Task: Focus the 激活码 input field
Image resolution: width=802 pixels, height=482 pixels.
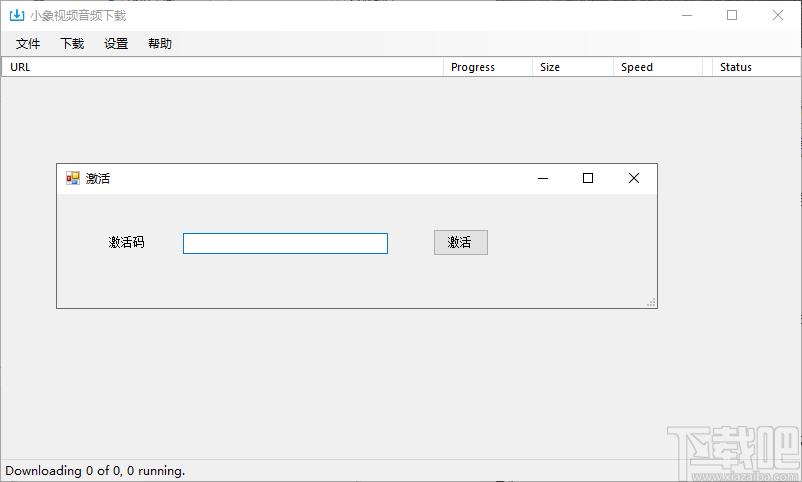Action: pos(285,244)
